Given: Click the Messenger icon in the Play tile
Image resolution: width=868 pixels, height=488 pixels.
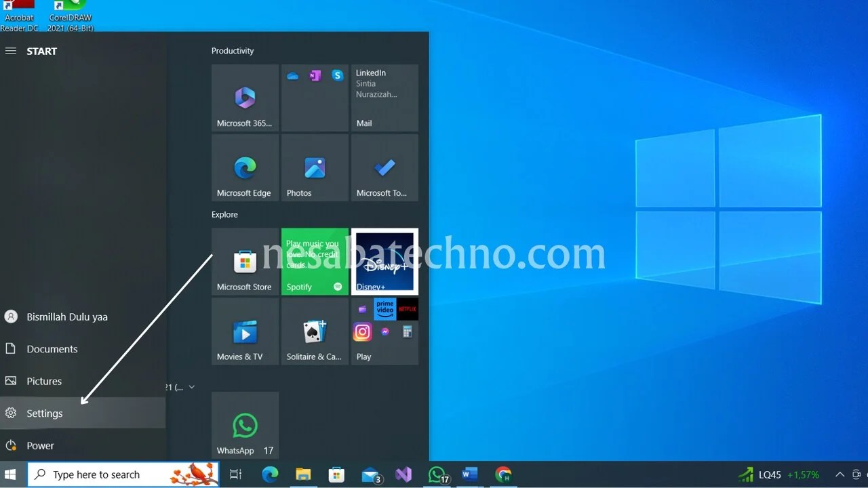Looking at the screenshot, I should (384, 331).
